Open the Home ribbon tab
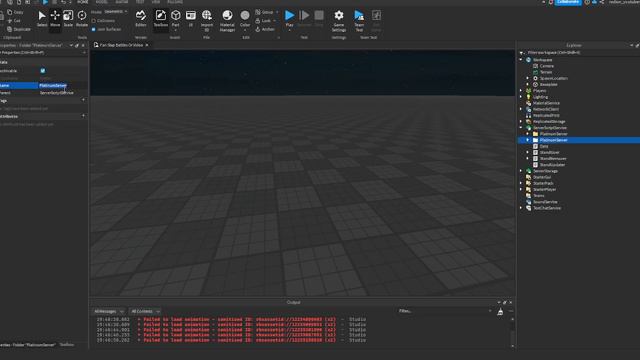 [83, 2]
